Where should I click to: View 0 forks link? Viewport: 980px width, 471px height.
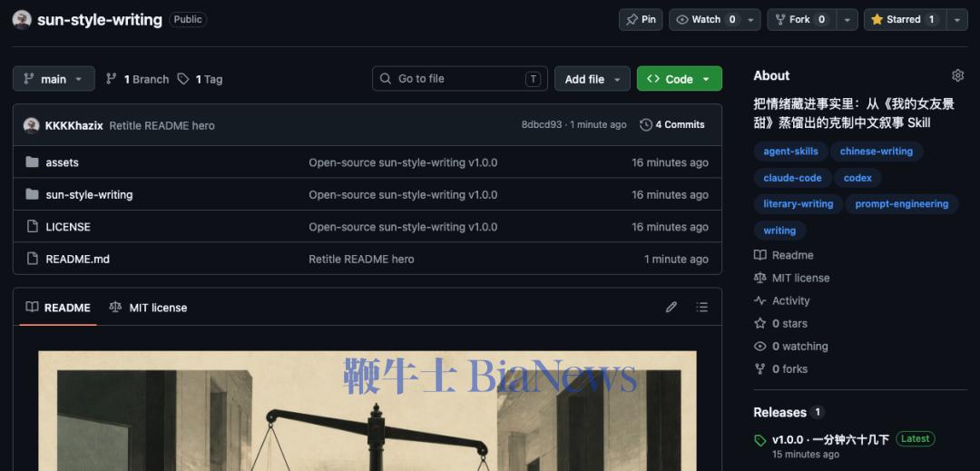(780, 369)
